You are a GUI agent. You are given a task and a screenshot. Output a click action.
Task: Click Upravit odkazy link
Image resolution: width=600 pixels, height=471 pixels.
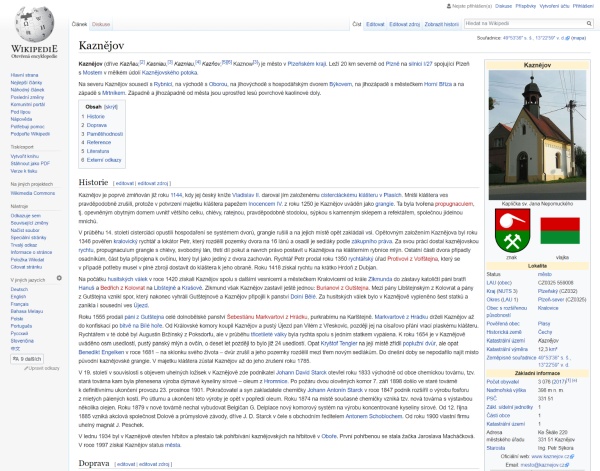(44, 368)
